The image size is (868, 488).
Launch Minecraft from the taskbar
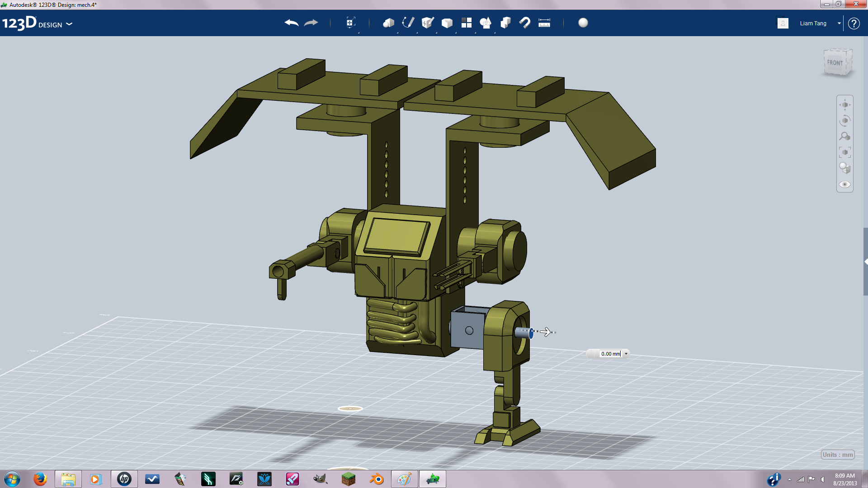tap(348, 479)
